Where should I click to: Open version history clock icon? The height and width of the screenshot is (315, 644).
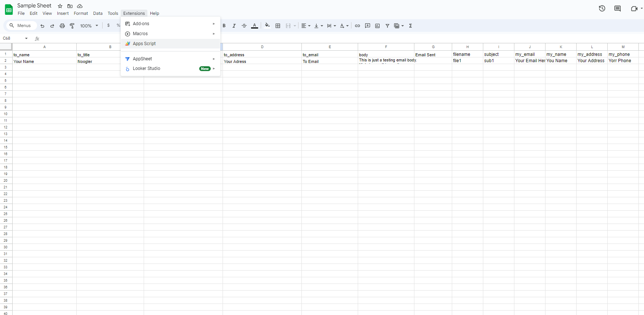click(x=602, y=9)
